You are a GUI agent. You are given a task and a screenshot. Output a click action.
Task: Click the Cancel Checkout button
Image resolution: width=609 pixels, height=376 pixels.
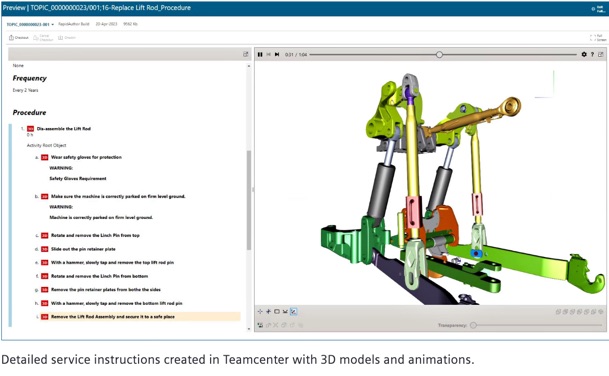tap(43, 38)
